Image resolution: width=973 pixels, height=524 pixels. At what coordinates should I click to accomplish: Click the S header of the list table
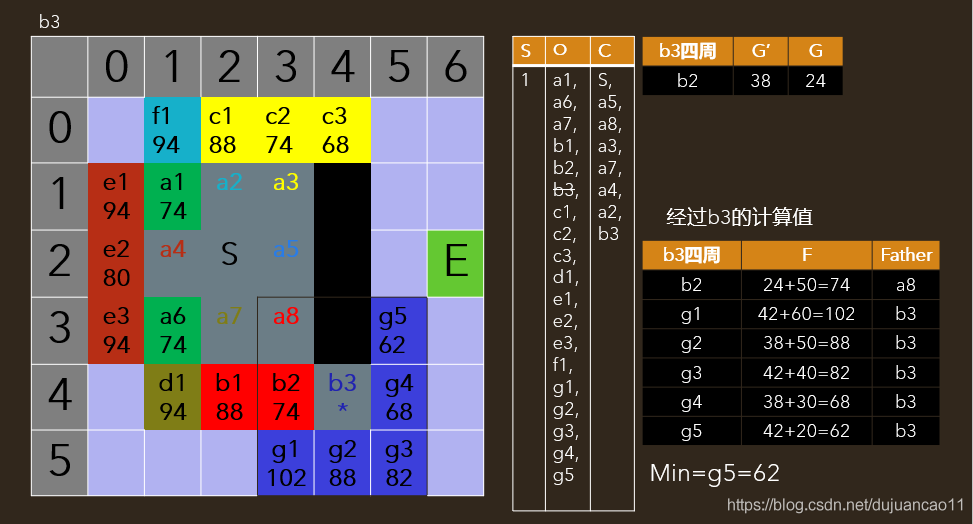pyautogui.click(x=528, y=51)
